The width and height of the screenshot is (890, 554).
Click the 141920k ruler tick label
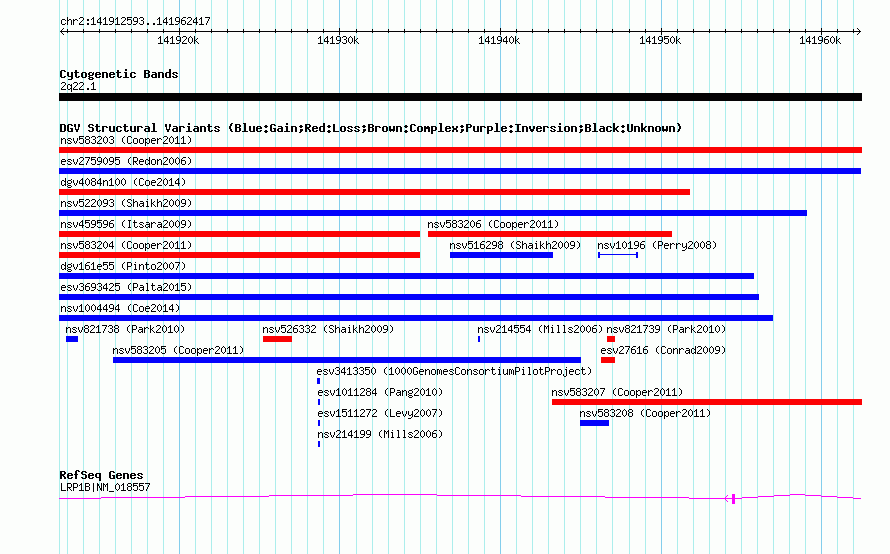point(178,40)
